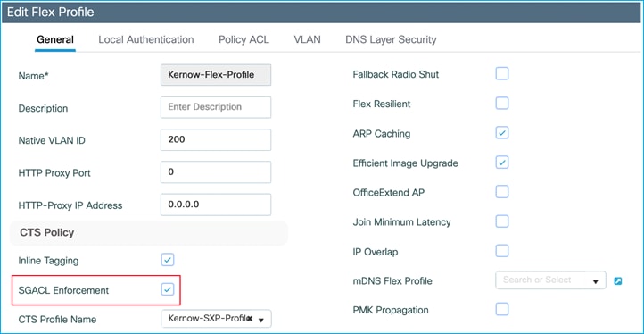
Task: Expand CTS Profile Name dropdown arrow
Action: (x=260, y=319)
